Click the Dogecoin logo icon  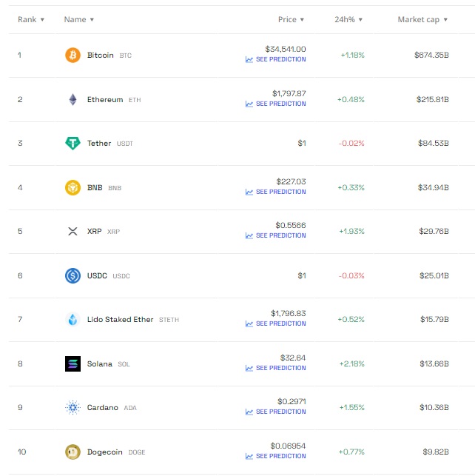[x=73, y=452]
